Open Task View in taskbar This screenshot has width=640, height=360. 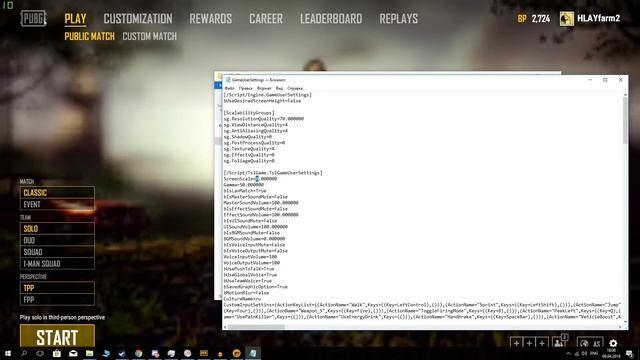[x=40, y=353]
